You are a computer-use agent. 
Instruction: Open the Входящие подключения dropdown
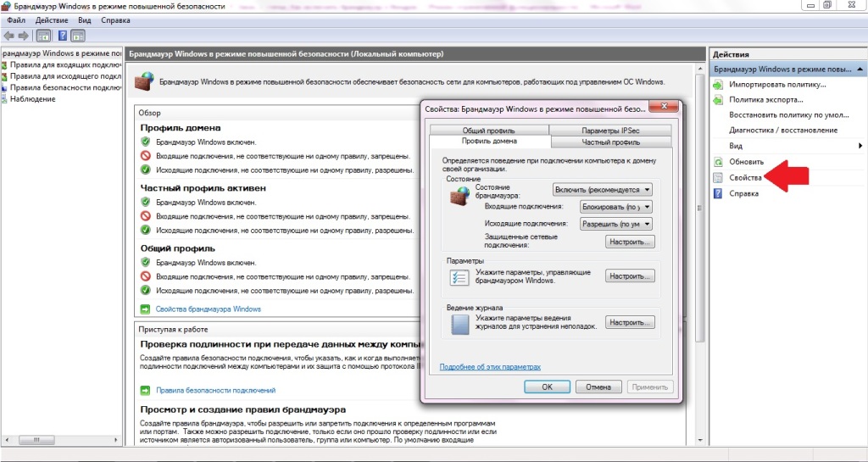pos(616,207)
